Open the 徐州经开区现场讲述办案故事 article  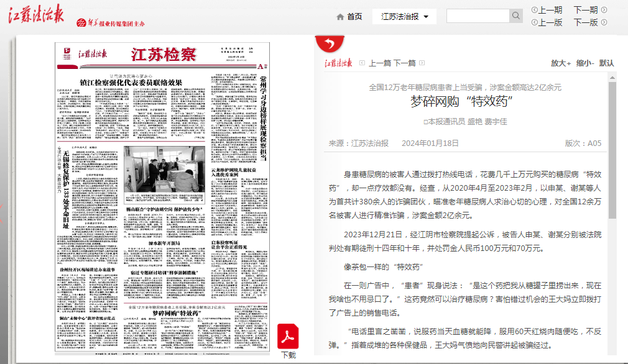(x=88, y=270)
